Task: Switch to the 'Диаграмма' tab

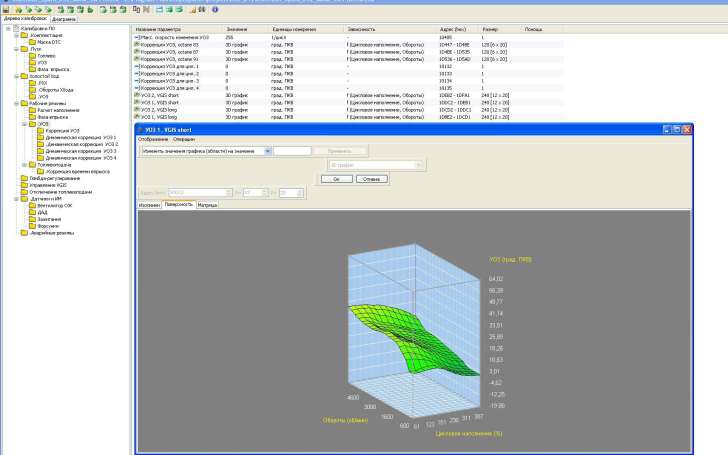Action: [63, 19]
